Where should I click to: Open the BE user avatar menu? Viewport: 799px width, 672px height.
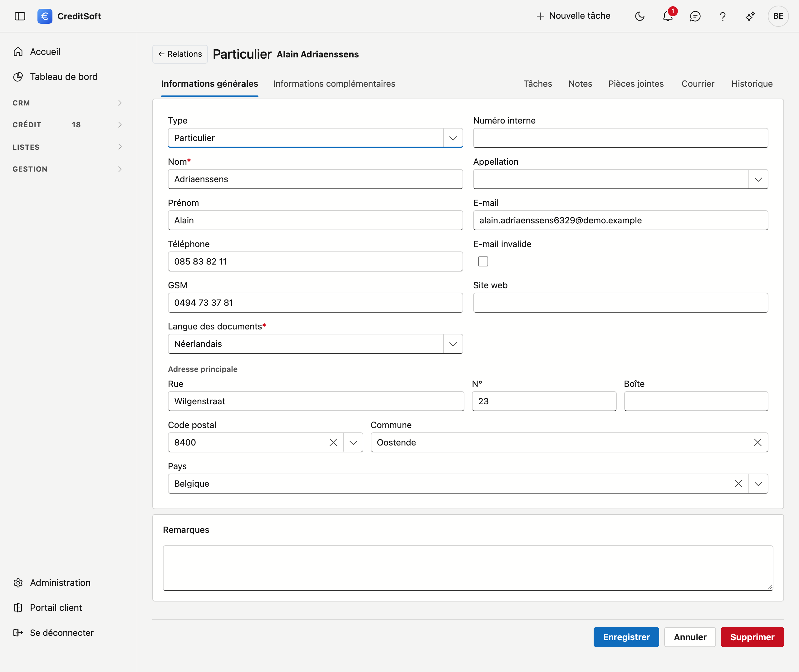(778, 16)
